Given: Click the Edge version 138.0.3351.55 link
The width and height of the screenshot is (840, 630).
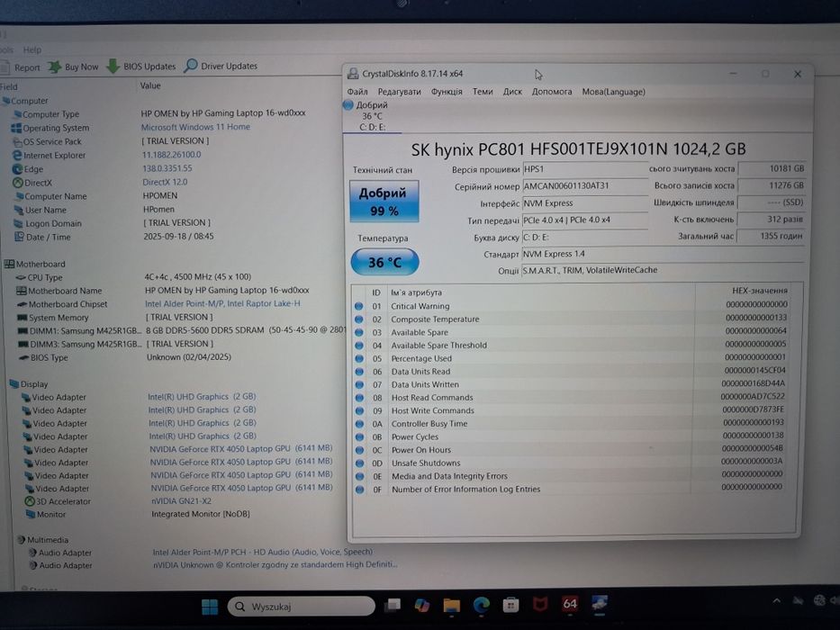Looking at the screenshot, I should coord(167,168).
